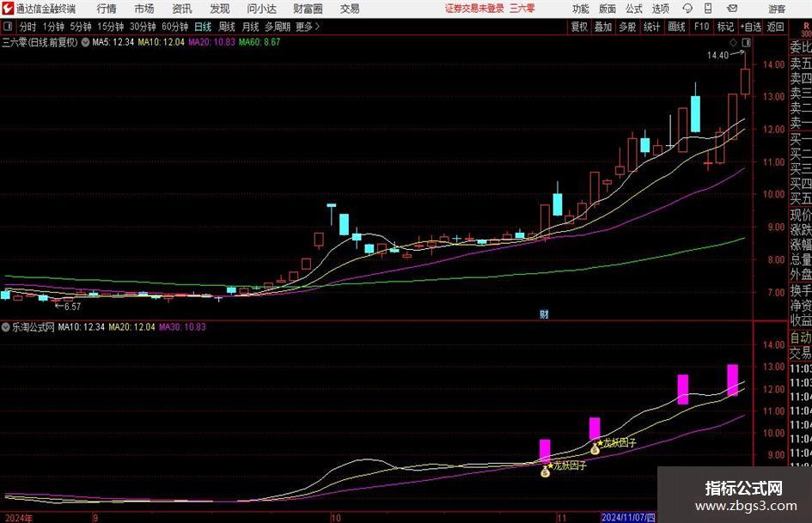Click the R 300 badge at right edge

(806, 30)
